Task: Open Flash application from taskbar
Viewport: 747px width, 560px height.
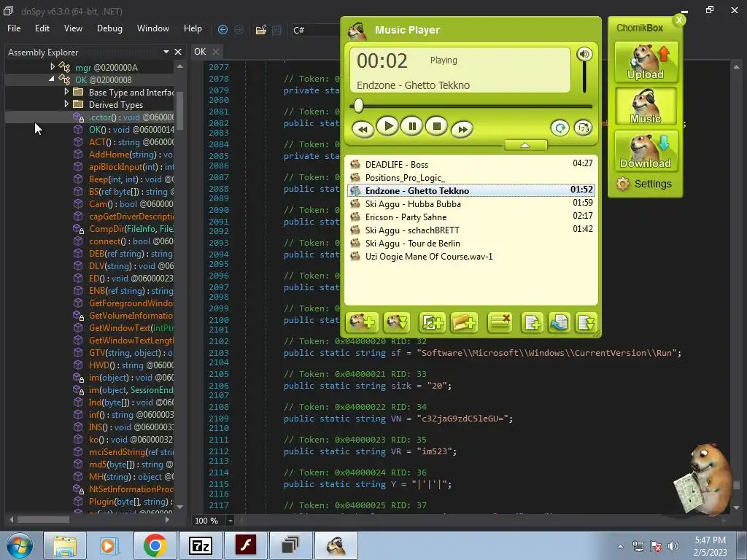Action: pos(245,545)
